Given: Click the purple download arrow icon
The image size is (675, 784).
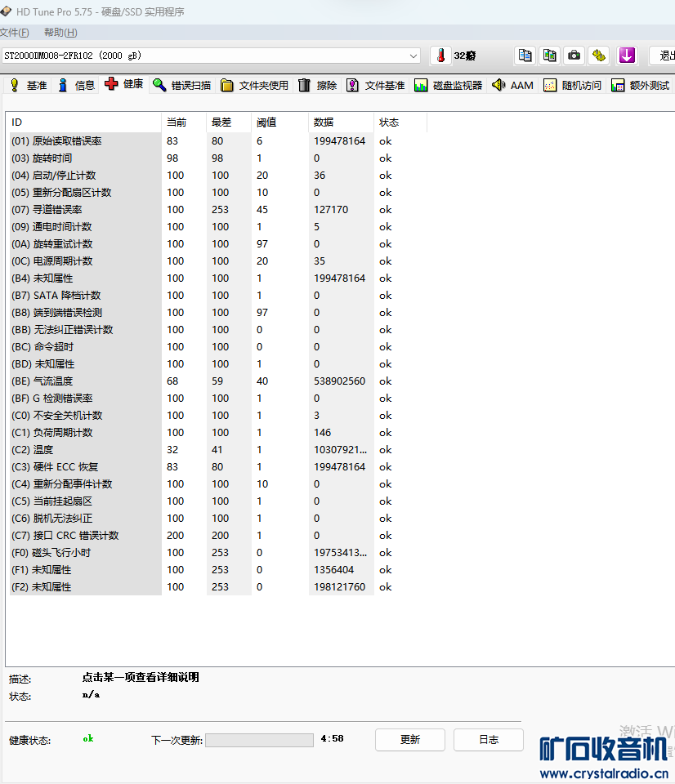Looking at the screenshot, I should coord(627,56).
